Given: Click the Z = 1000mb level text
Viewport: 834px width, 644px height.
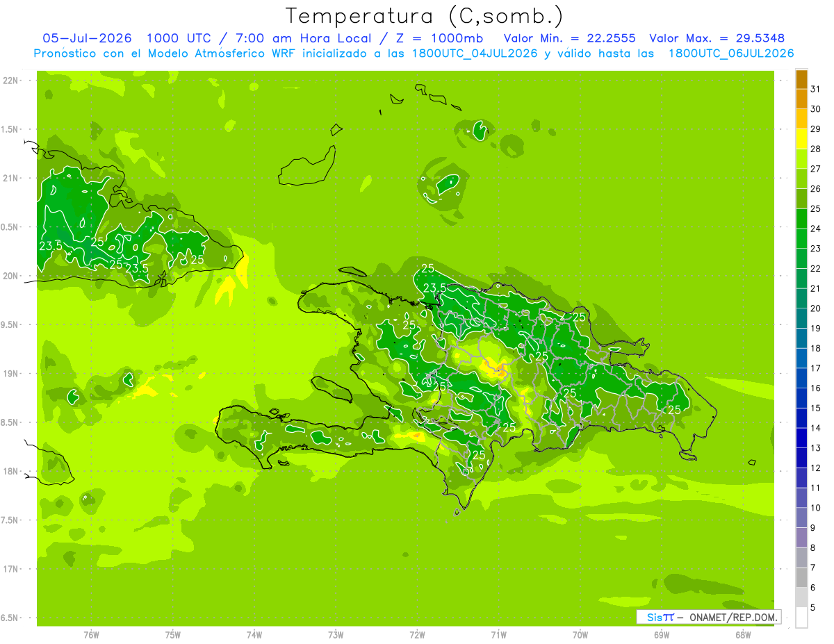Looking at the screenshot, I should tap(441, 38).
